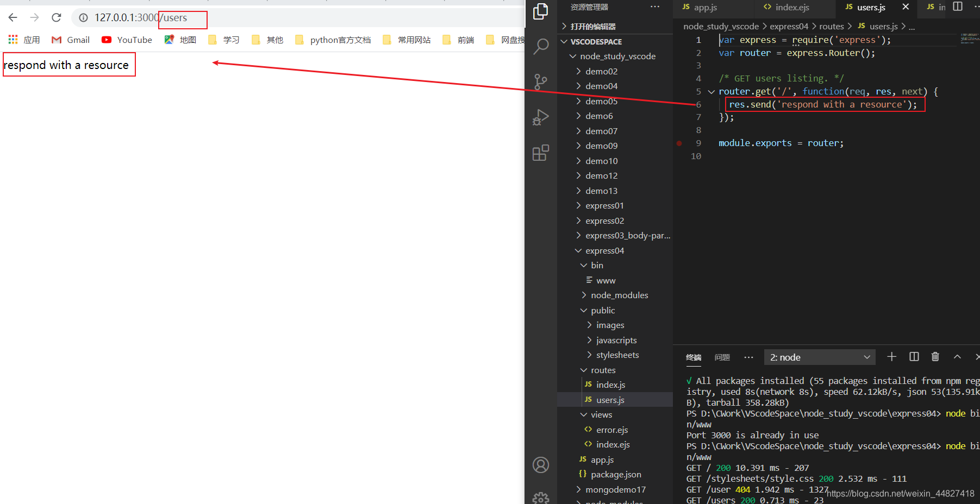Fold the router.get block on line 5

(x=711, y=92)
